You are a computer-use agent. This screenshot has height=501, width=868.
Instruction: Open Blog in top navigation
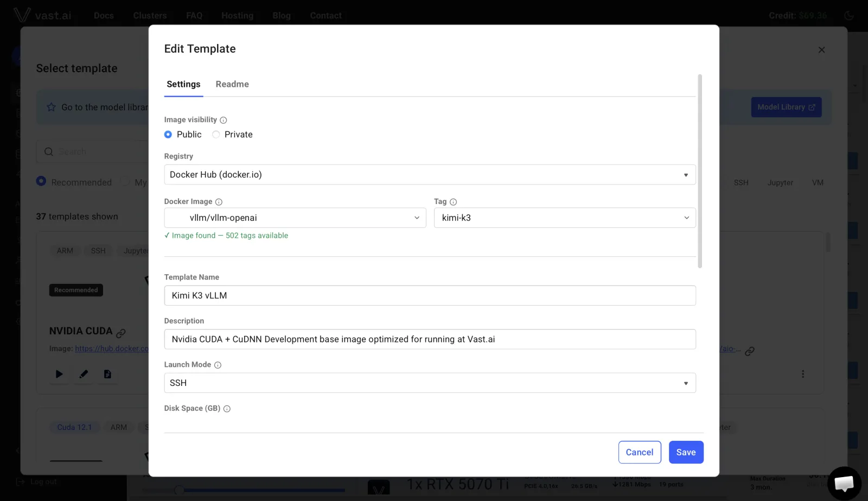(x=282, y=15)
